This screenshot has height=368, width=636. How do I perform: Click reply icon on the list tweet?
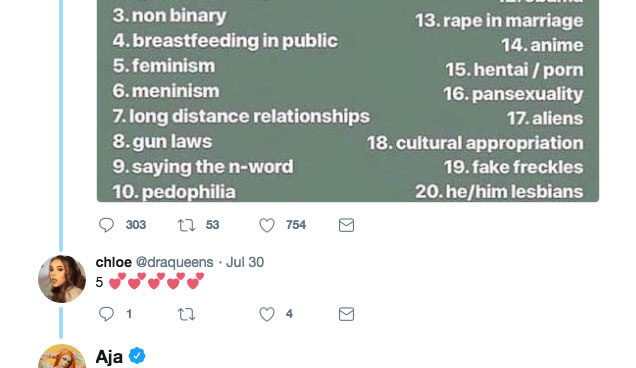click(106, 225)
